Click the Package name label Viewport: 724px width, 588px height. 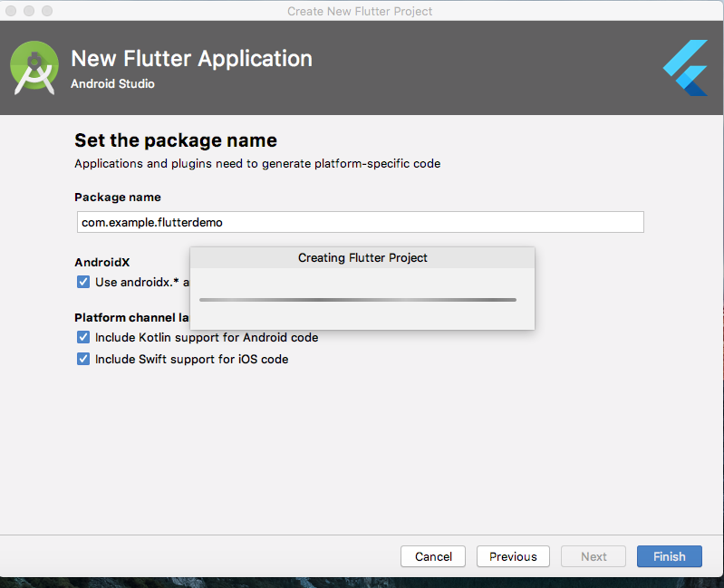[x=118, y=198]
